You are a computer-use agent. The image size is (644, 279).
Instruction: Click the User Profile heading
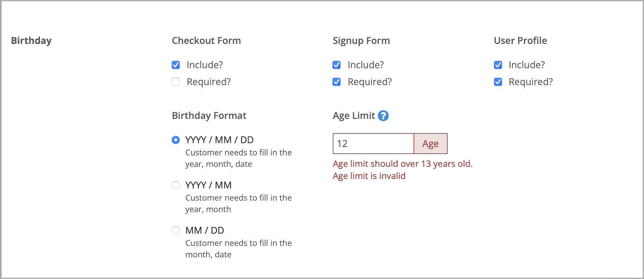520,41
